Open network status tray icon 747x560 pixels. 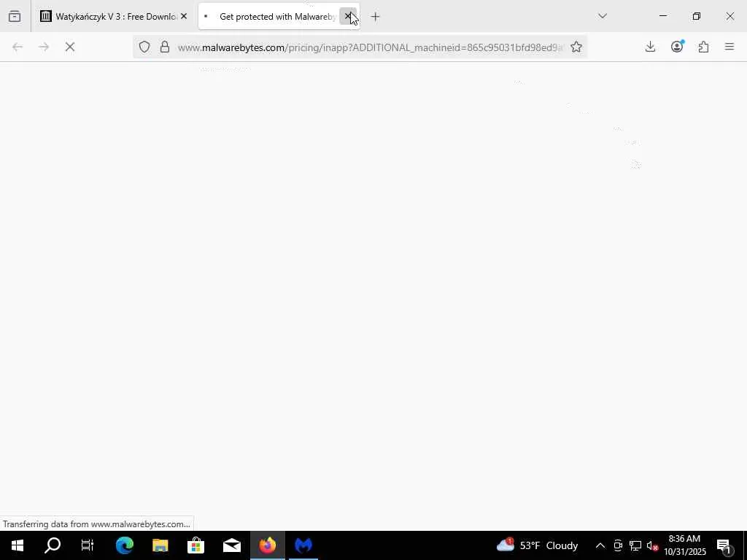[x=635, y=545]
